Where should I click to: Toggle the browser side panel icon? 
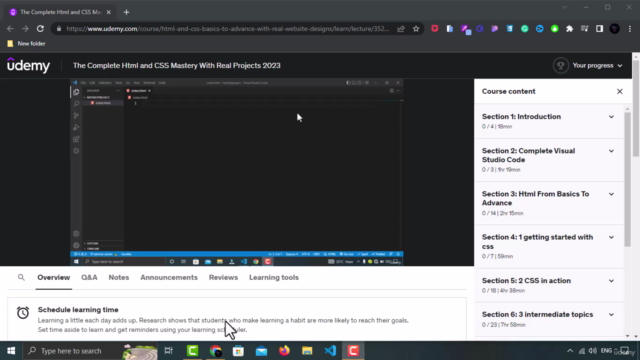coord(599,29)
